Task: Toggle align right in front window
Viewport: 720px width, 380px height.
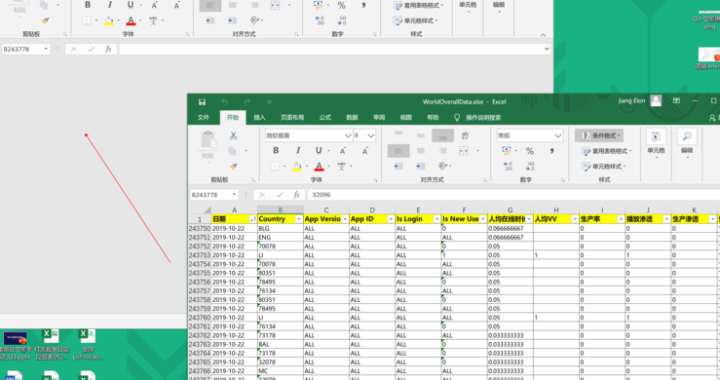Action: click(443, 151)
